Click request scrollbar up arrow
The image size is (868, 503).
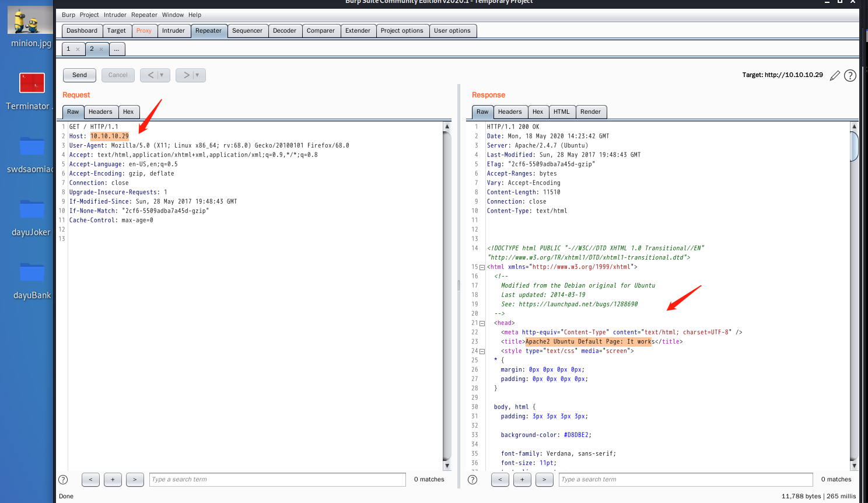447,126
